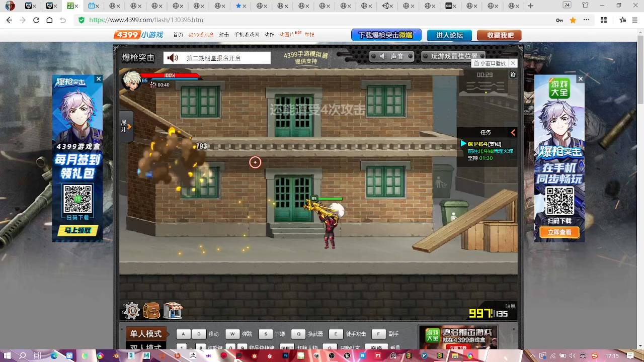Click the game fullscreen icon beside timer
Screen dimensions: 644x362
tap(513, 74)
